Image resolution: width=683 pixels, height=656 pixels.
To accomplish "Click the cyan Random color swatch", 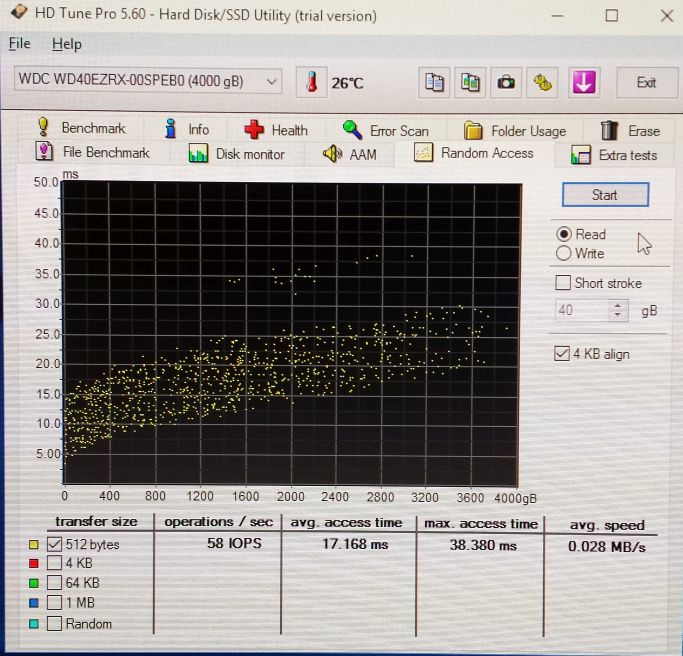I will tap(34, 624).
